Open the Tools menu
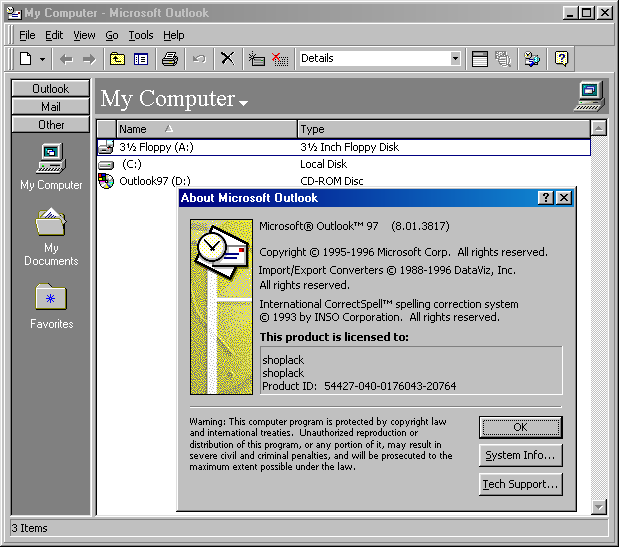 (x=141, y=35)
